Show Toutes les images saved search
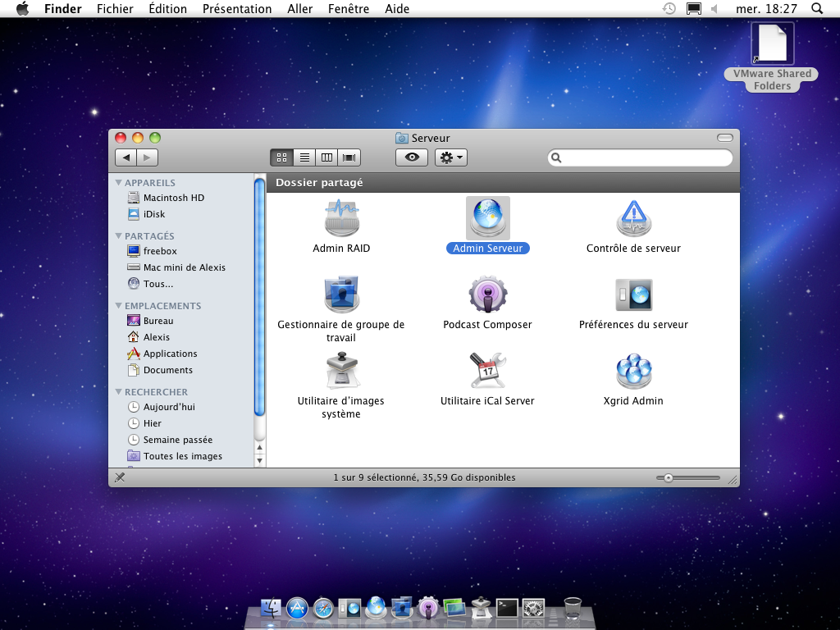The width and height of the screenshot is (840, 630). pyautogui.click(x=180, y=456)
